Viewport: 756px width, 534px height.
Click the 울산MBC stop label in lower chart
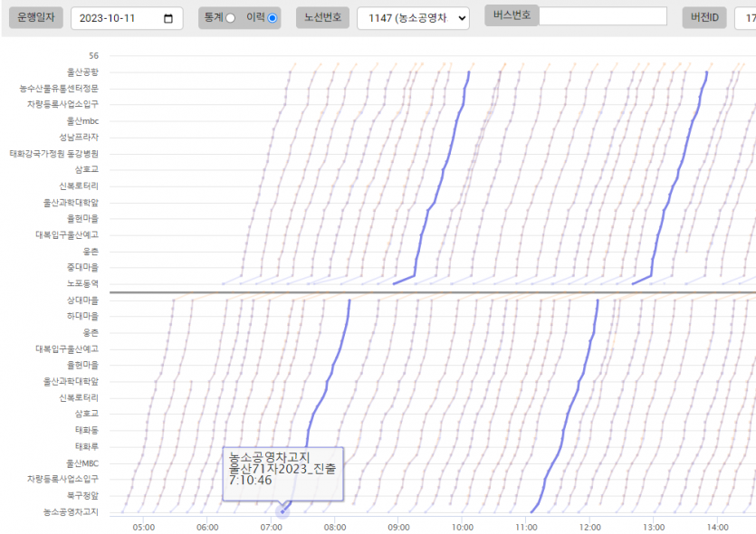pyautogui.click(x=84, y=462)
